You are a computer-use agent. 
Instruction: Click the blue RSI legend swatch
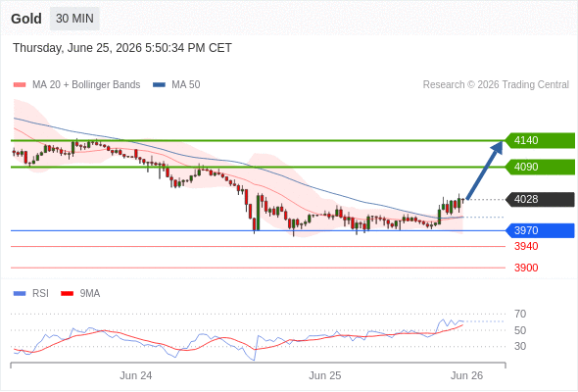click(20, 294)
